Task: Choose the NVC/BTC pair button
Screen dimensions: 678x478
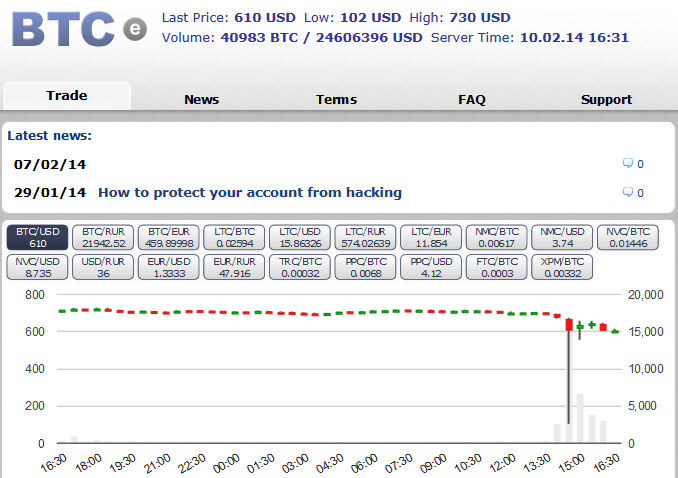Action: (x=628, y=237)
